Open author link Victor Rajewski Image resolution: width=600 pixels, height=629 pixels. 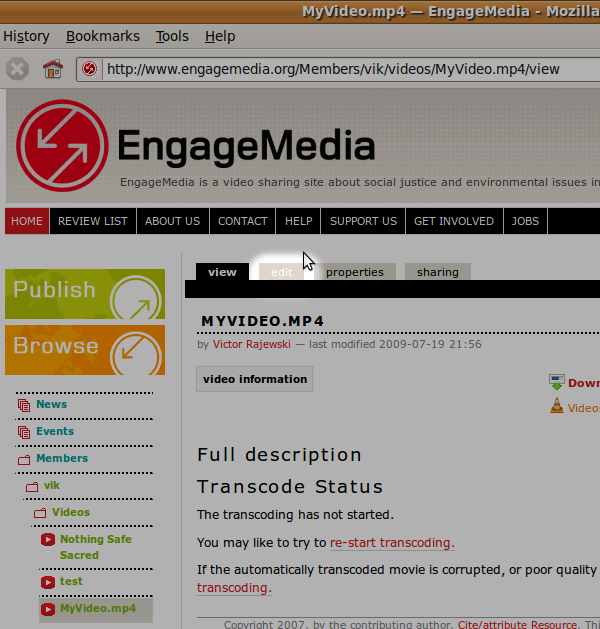coord(251,344)
